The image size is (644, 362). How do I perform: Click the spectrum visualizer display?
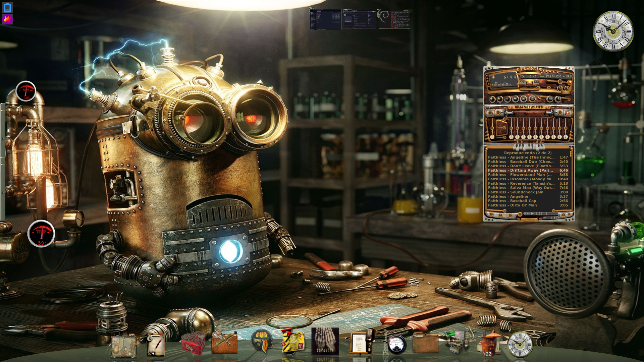(503, 84)
